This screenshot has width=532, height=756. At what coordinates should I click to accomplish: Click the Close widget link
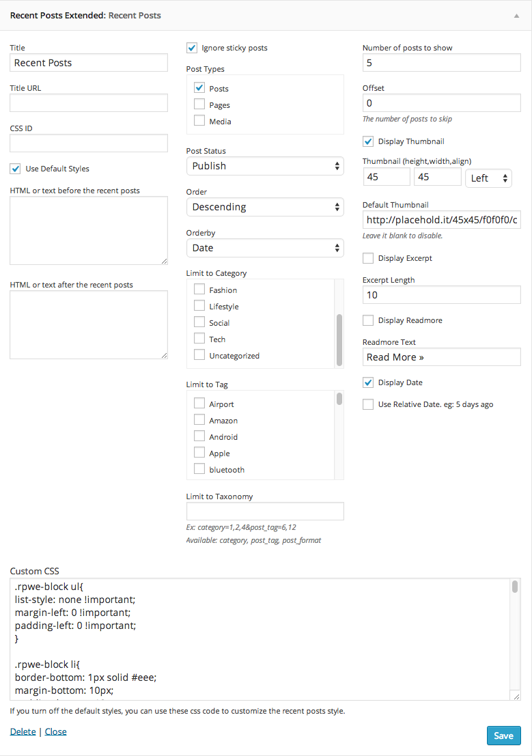click(x=55, y=731)
